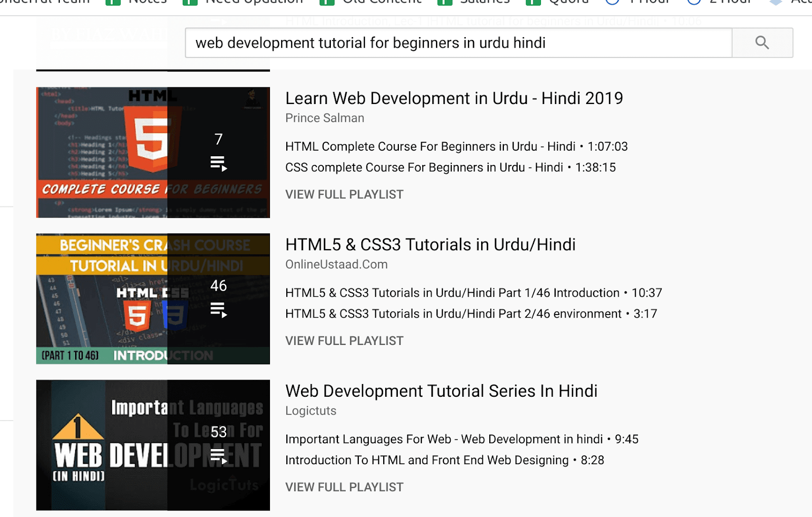Play 'Important Languages For Web' video
This screenshot has width=812, height=517.
point(462,439)
